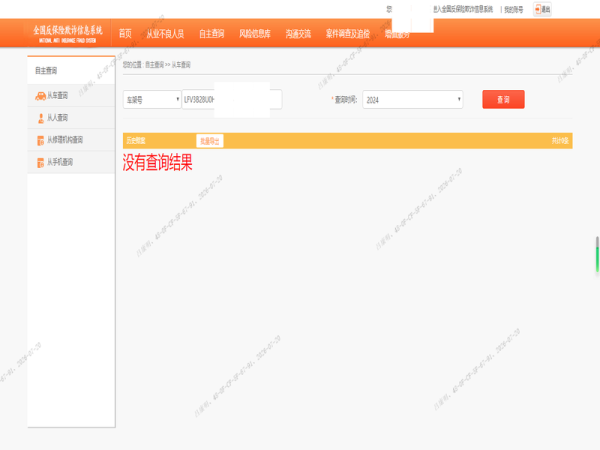The height and width of the screenshot is (450, 600).
Task: Click the icon beside 从修理机构查询
Action: 41,140
